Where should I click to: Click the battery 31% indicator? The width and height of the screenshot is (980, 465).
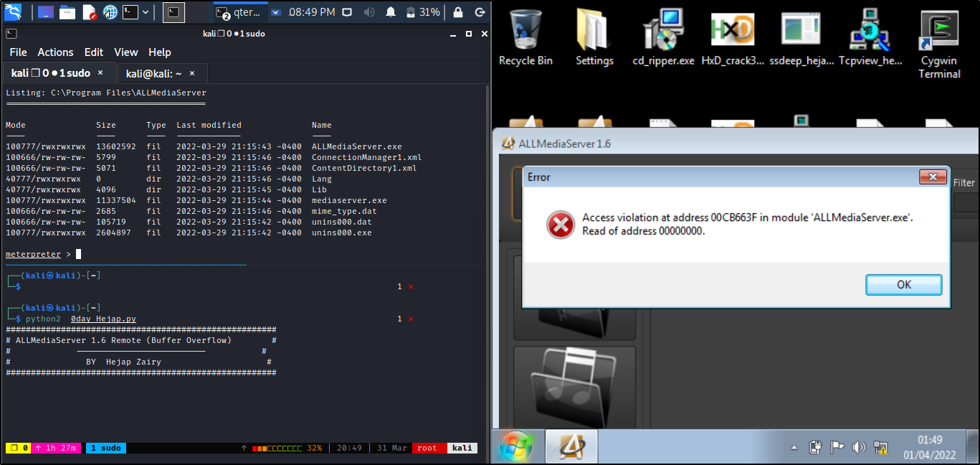pos(422,12)
